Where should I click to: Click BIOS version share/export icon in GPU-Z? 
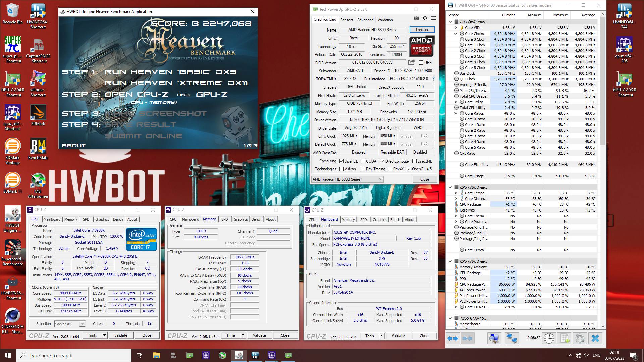click(x=411, y=62)
